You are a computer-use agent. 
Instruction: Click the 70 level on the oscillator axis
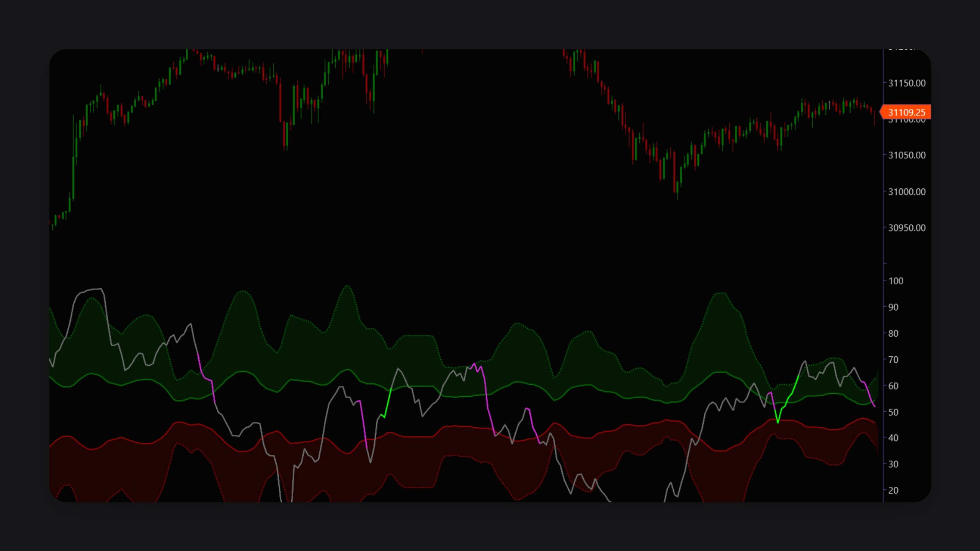point(893,360)
